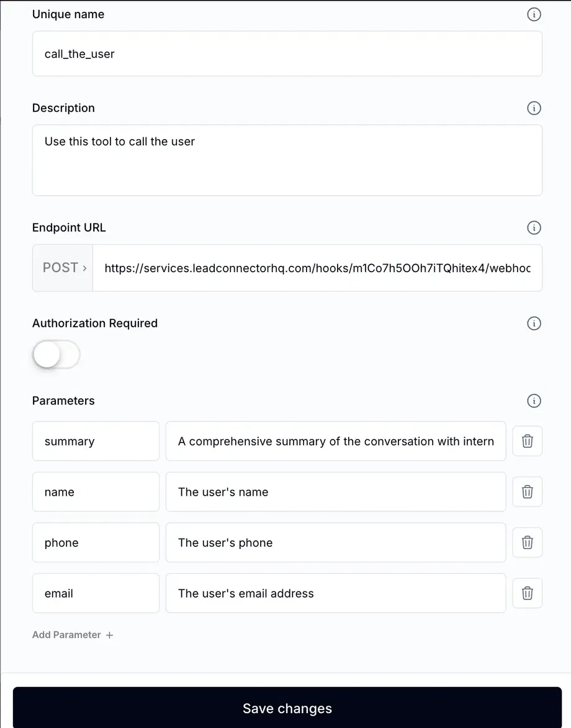Click info icon beside Description label
This screenshot has height=728, width=571.
(x=534, y=108)
